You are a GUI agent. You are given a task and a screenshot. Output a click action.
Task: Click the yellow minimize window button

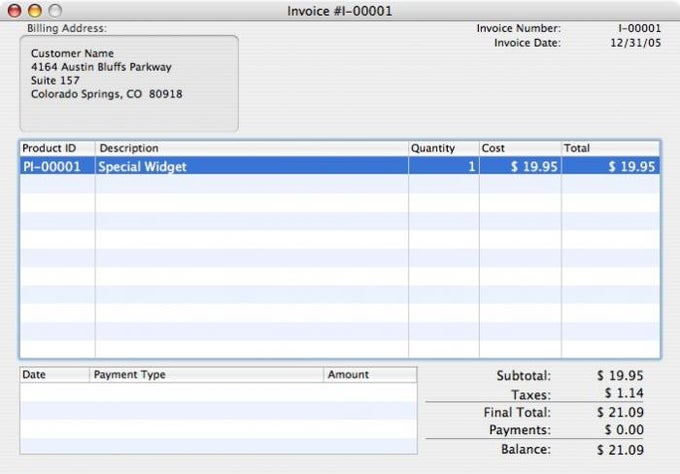coord(35,10)
